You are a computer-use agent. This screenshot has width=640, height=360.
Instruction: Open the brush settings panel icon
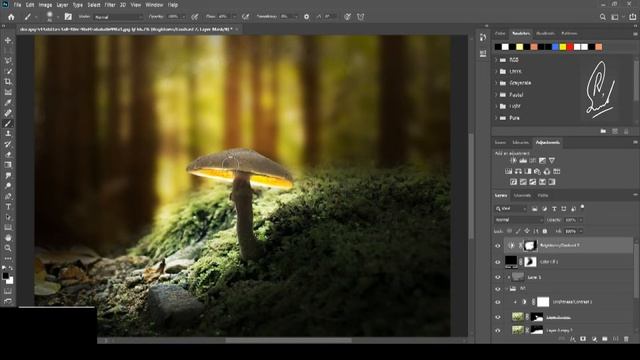[68, 17]
